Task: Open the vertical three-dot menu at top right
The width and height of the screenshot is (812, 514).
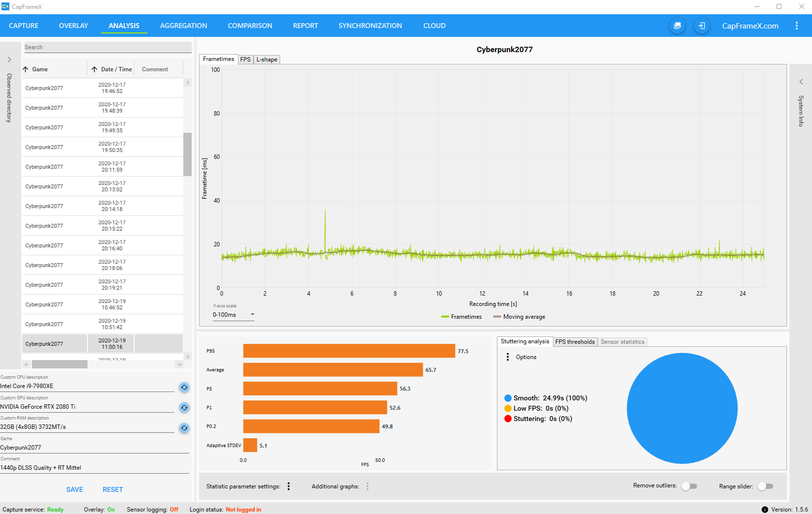Action: (797, 26)
